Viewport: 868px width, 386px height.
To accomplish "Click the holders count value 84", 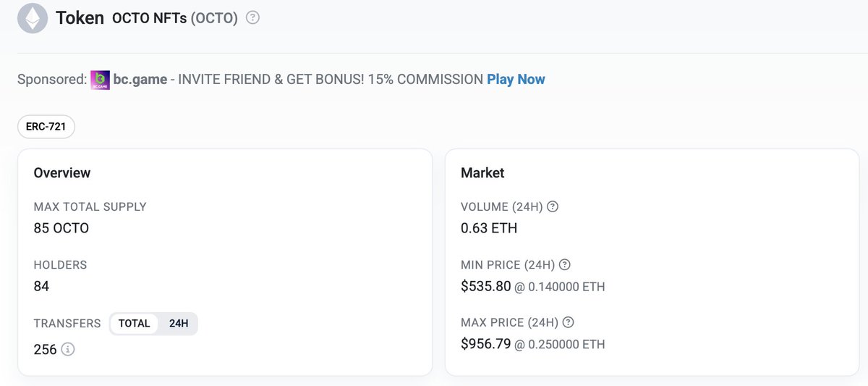I will pyautogui.click(x=41, y=286).
